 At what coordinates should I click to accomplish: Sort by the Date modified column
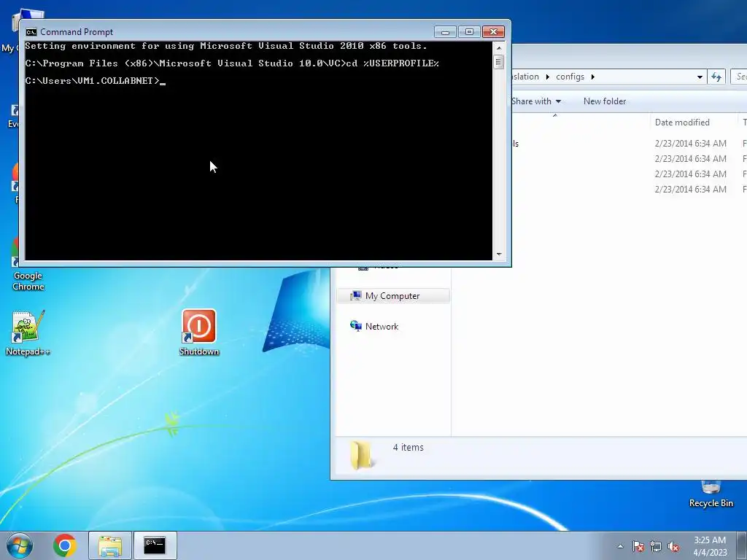pos(682,122)
